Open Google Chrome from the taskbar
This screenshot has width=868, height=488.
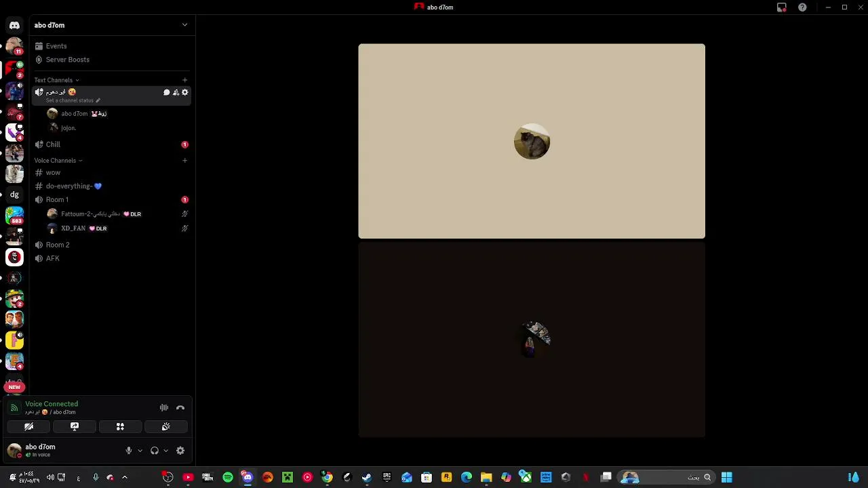pos(327,477)
